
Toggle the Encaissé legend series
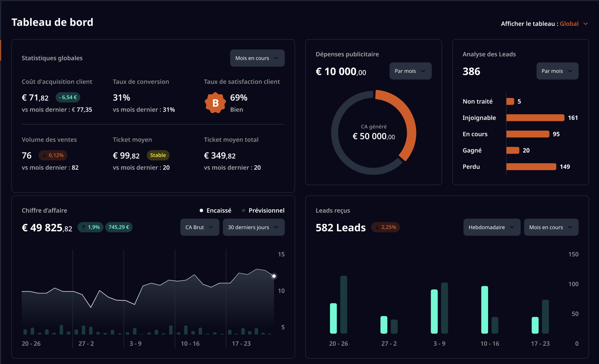(x=216, y=210)
